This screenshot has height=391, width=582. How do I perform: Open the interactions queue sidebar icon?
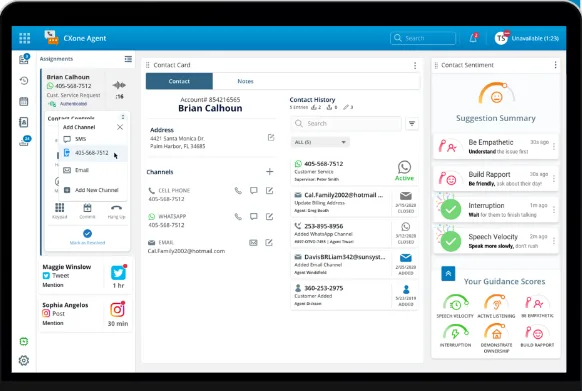coord(24,59)
